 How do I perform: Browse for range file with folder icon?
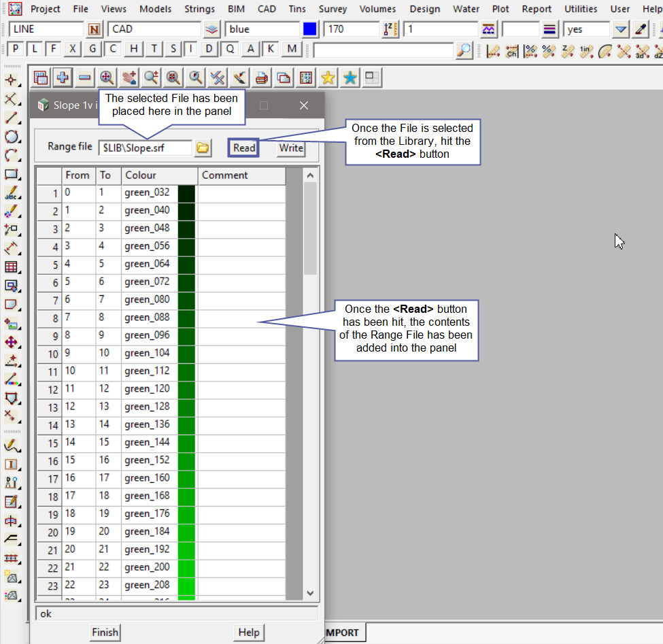pyautogui.click(x=203, y=148)
